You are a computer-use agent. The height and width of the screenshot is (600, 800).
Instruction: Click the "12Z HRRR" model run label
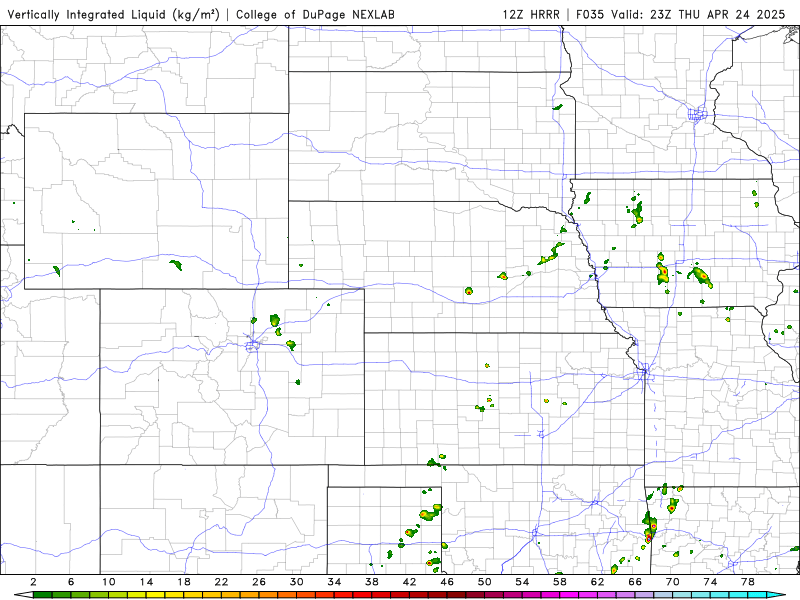(531, 15)
